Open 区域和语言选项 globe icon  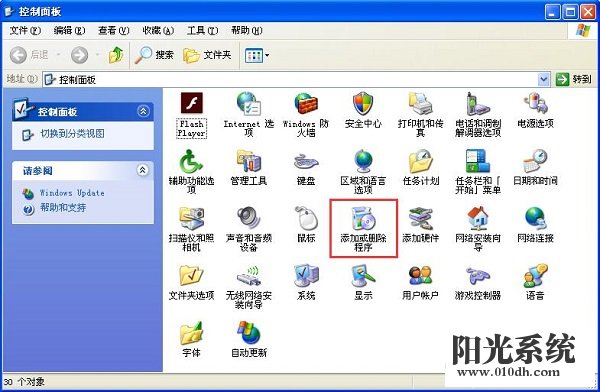coord(363,161)
